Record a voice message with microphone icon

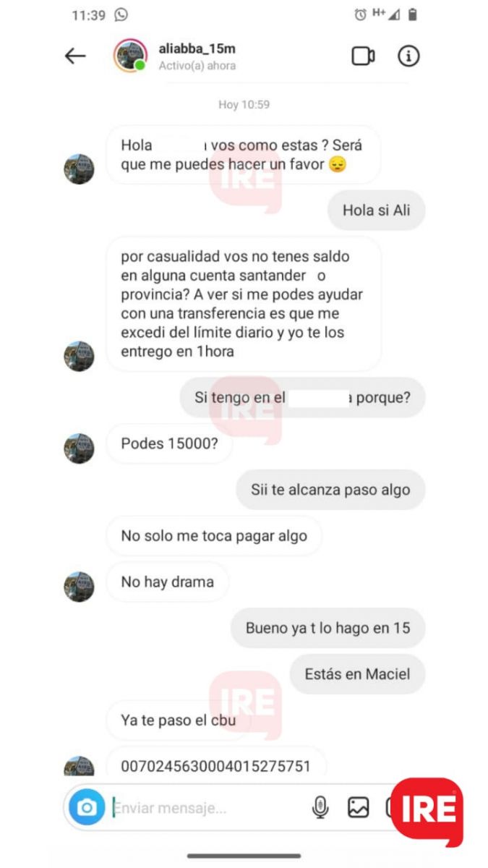(320, 807)
